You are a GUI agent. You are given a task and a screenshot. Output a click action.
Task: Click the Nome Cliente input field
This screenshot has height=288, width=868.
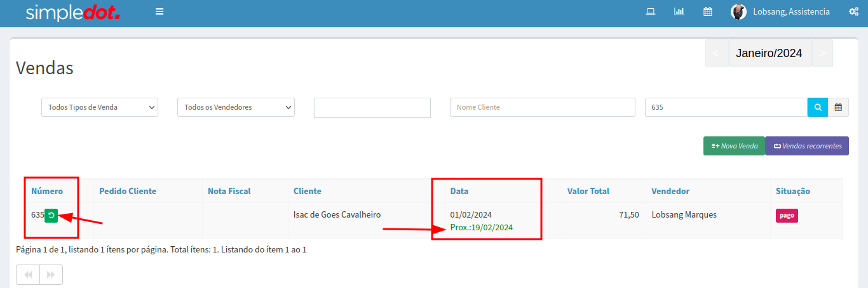click(542, 107)
